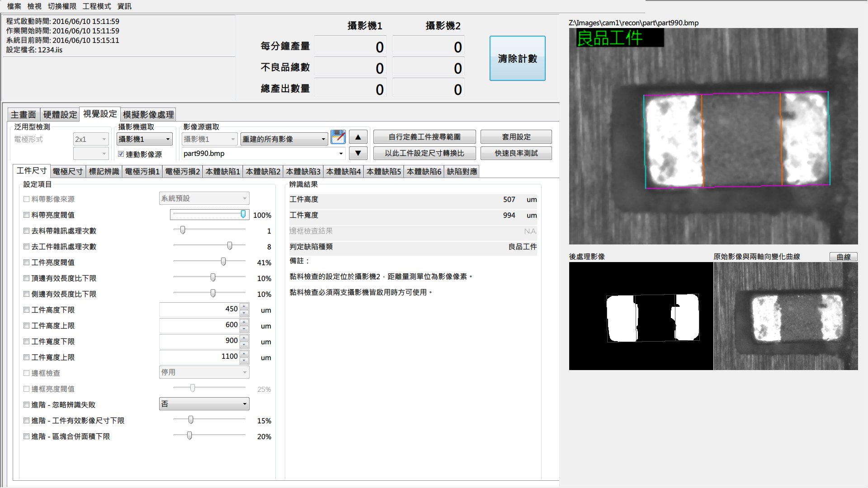Image resolution: width=868 pixels, height=488 pixels.
Task: Decrease 工件高度上限 with spinner down arrow
Action: click(x=244, y=329)
